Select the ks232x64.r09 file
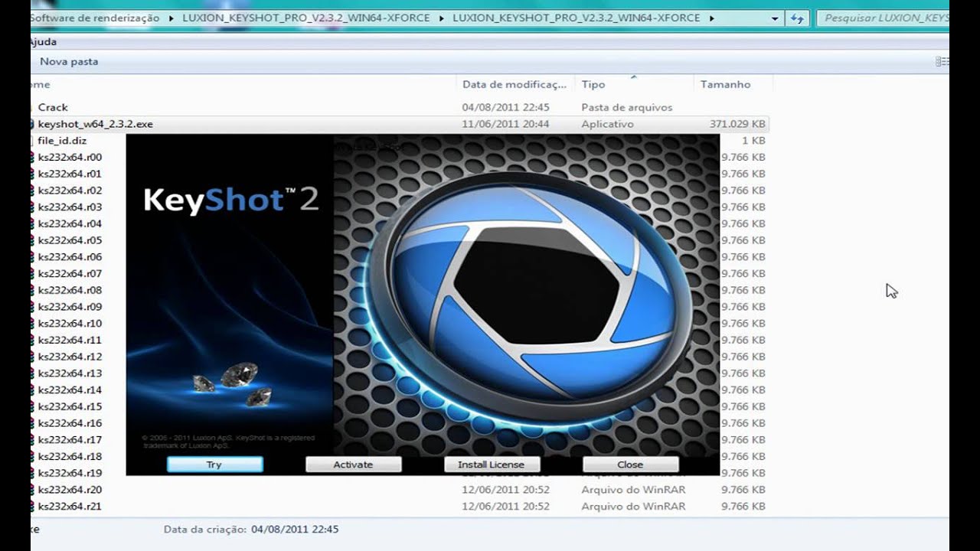 pos(70,307)
